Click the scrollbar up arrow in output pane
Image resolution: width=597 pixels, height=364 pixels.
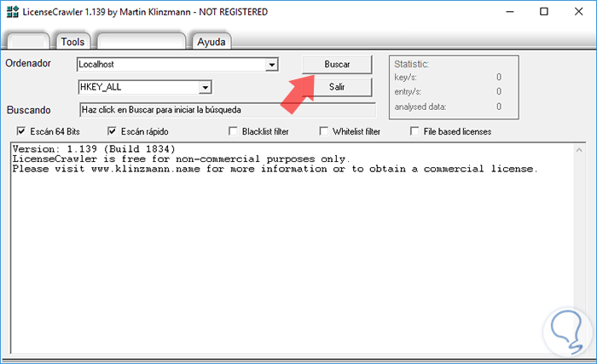point(579,150)
